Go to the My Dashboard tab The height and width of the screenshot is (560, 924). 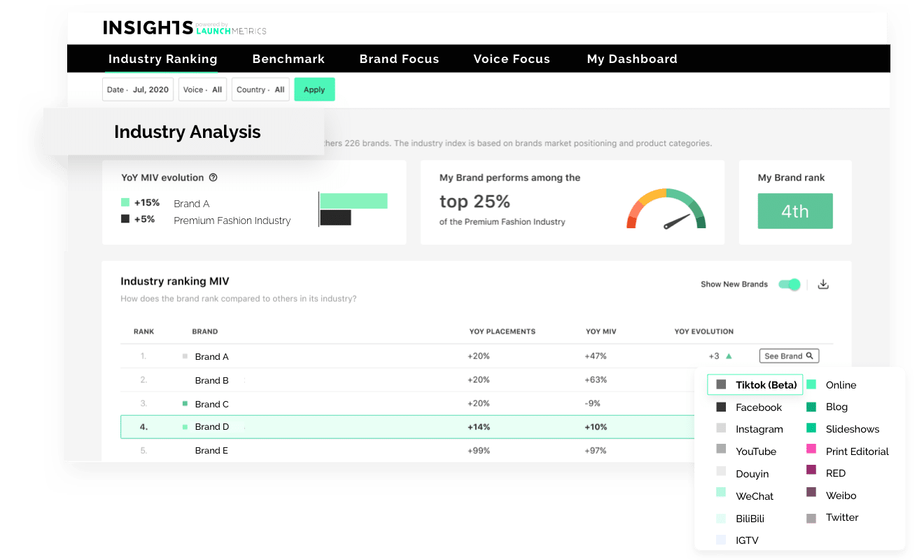tap(632, 59)
